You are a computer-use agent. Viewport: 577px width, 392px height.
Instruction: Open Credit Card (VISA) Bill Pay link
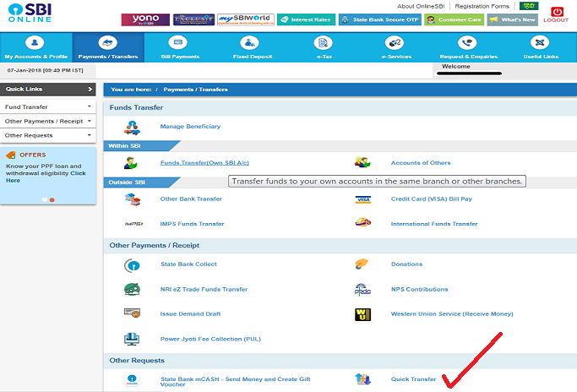[x=432, y=199]
